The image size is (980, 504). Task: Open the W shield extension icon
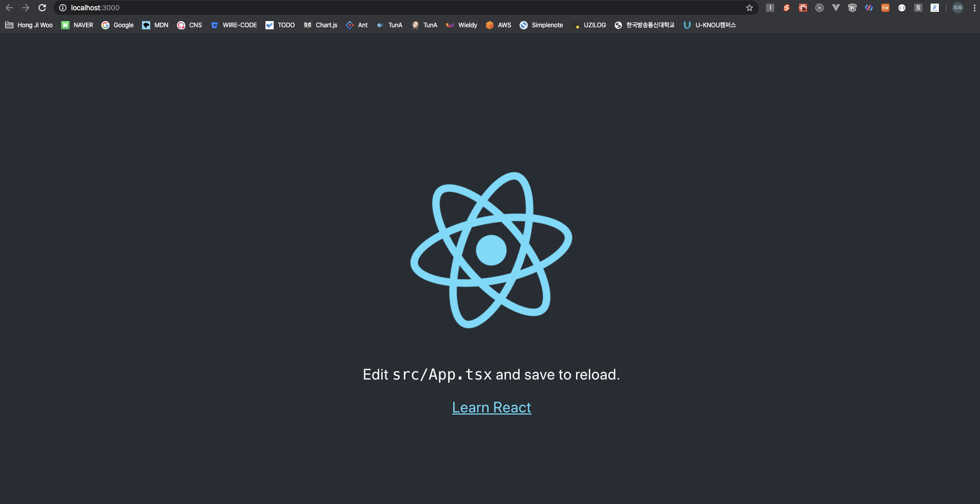(852, 8)
